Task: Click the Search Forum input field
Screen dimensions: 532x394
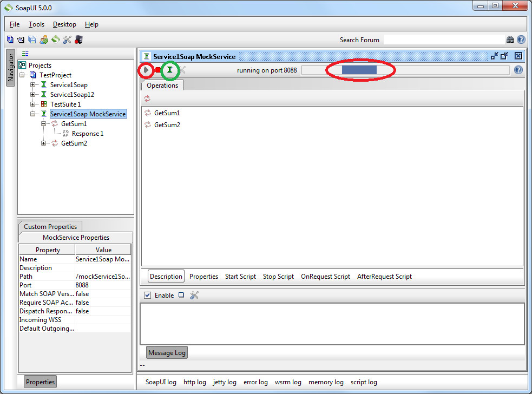Action: (x=444, y=40)
